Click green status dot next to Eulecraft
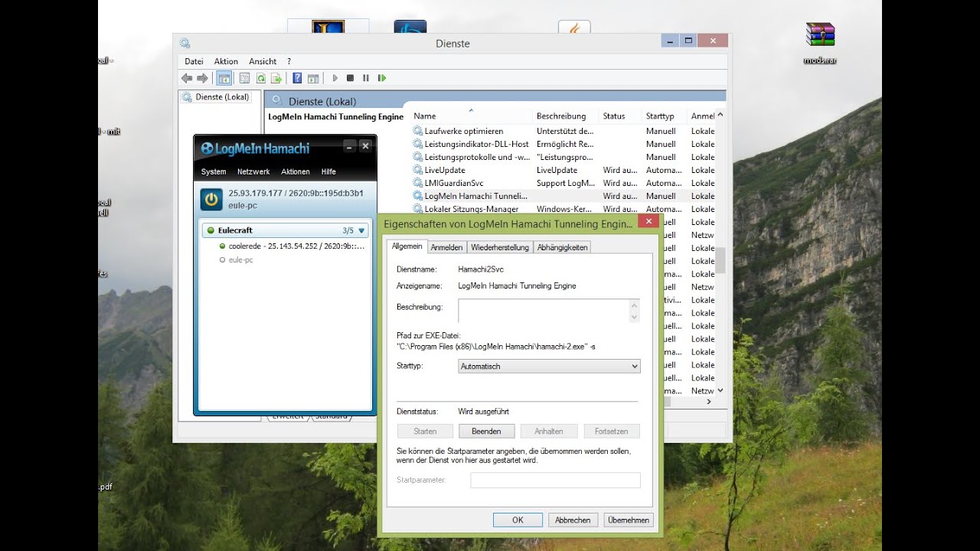The height and width of the screenshot is (551, 980). click(211, 230)
